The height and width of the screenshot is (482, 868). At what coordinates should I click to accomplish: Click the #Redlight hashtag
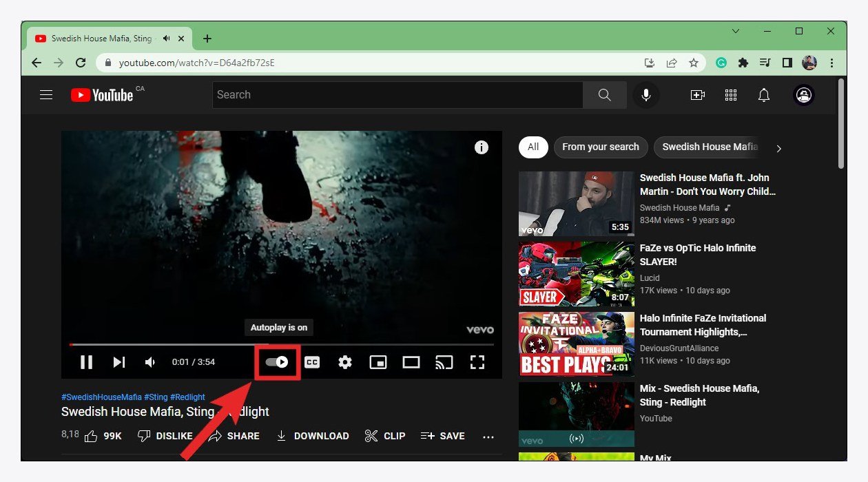(188, 397)
